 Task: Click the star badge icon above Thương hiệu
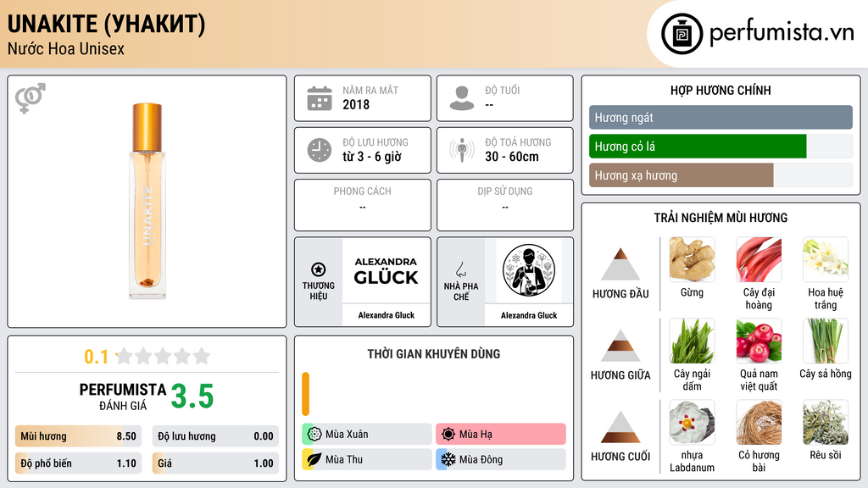tap(319, 269)
